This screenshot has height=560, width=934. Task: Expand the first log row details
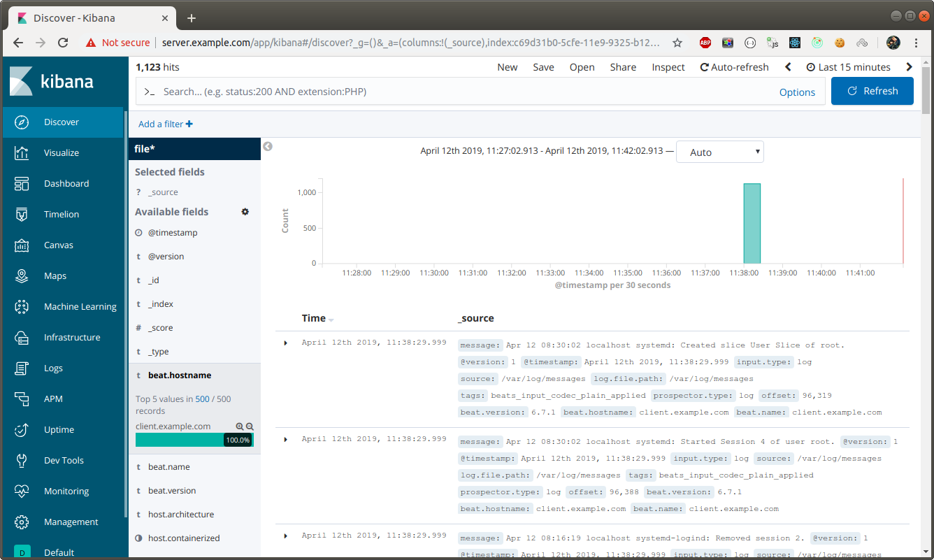coord(285,343)
